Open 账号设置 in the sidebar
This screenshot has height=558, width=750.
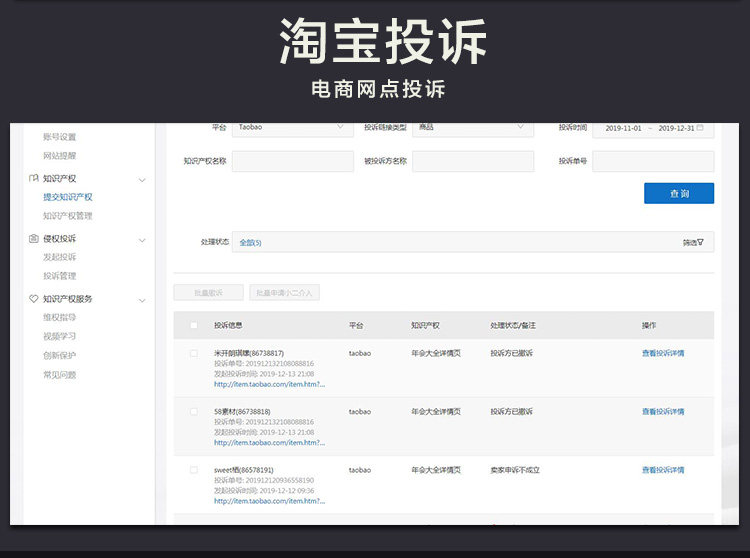coord(60,137)
